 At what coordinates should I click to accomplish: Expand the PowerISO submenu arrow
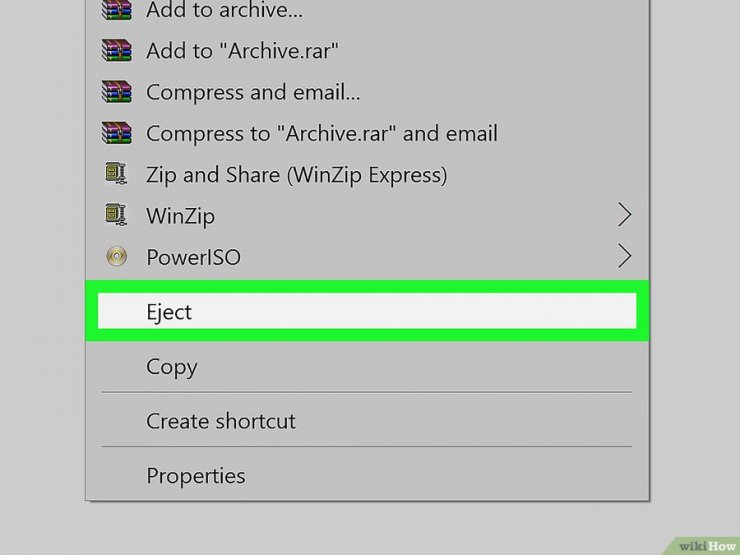pos(624,256)
